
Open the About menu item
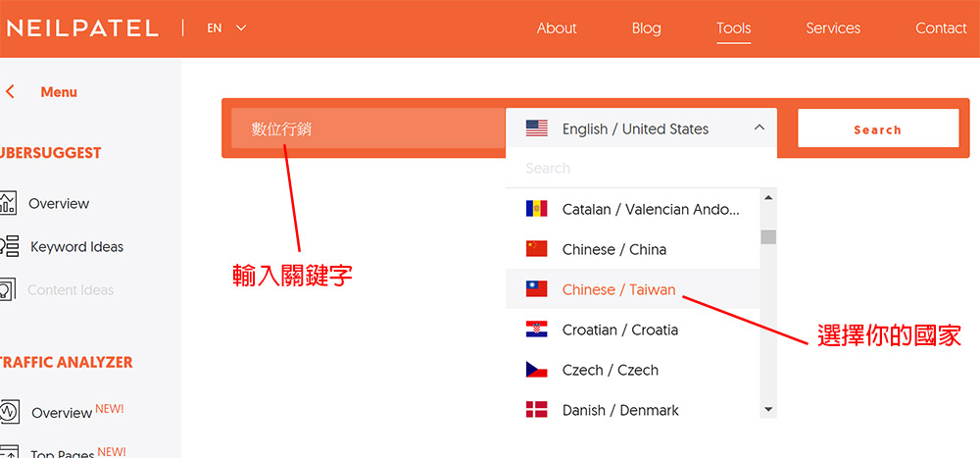pyautogui.click(x=557, y=28)
